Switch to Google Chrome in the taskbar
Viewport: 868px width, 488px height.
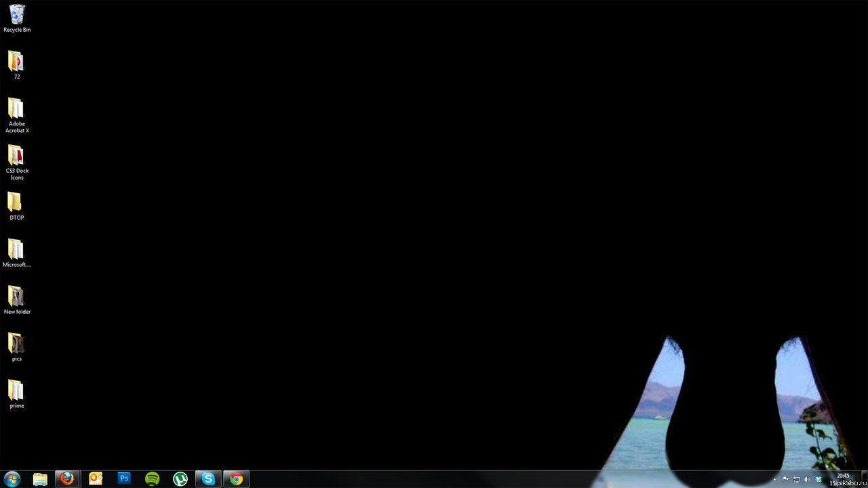pyautogui.click(x=236, y=479)
